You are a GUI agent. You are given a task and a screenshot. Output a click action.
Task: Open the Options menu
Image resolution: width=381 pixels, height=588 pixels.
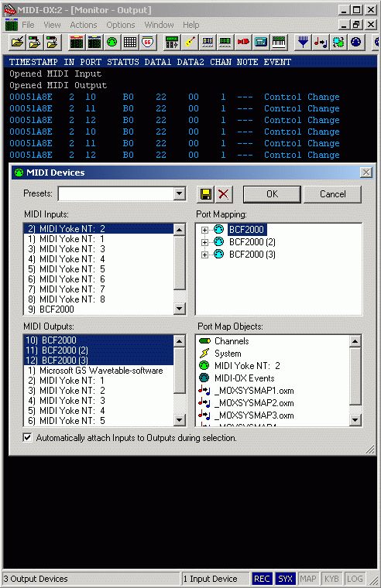coord(121,25)
